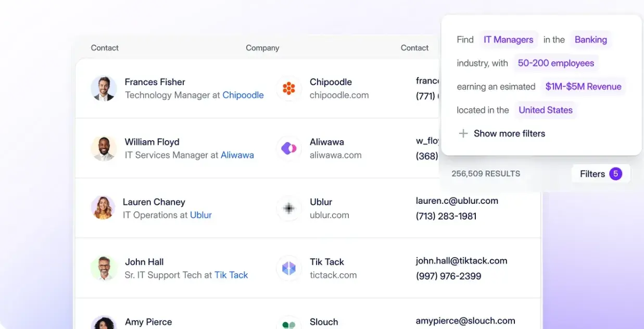Open the $1M-$5M Revenue filter dropdown
The width and height of the screenshot is (644, 329).
pos(583,87)
